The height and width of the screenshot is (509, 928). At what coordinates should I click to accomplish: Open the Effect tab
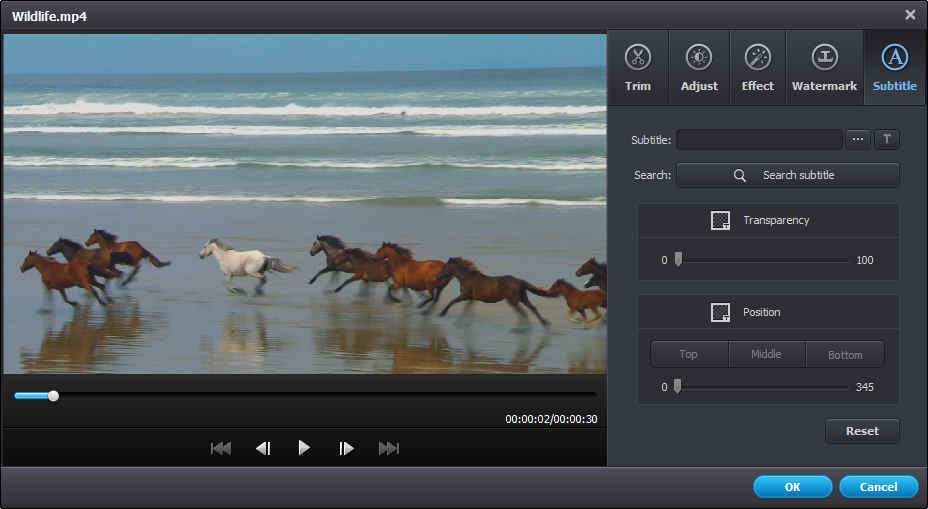tap(758, 68)
